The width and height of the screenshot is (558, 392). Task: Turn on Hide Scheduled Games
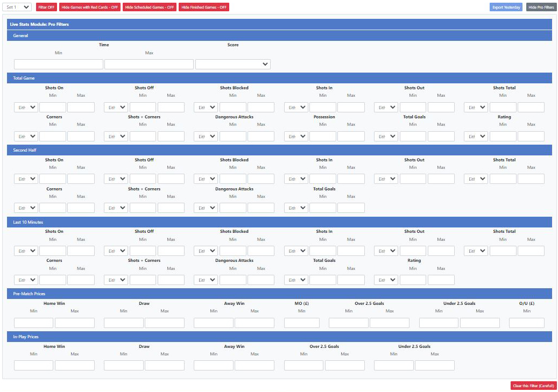pos(149,7)
